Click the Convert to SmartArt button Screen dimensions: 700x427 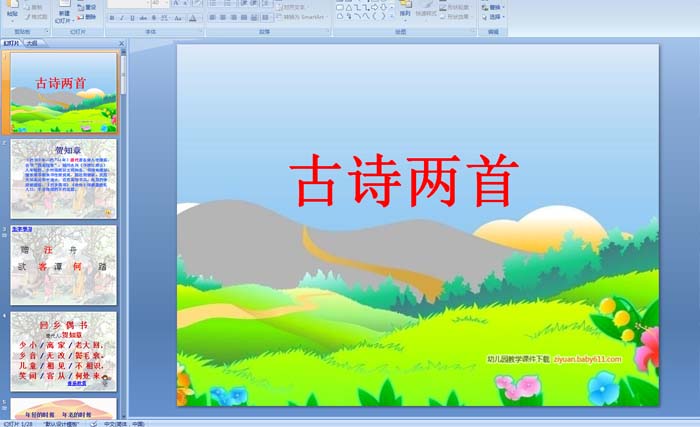pyautogui.click(x=301, y=17)
